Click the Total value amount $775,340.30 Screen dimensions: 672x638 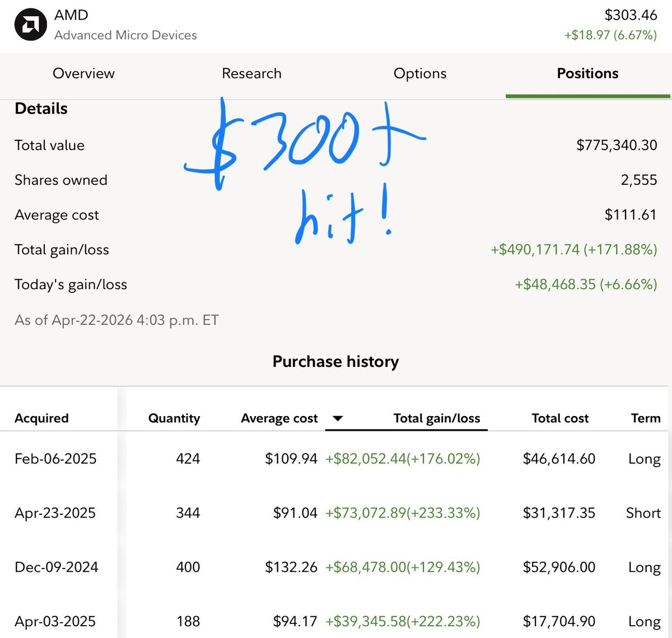[617, 145]
